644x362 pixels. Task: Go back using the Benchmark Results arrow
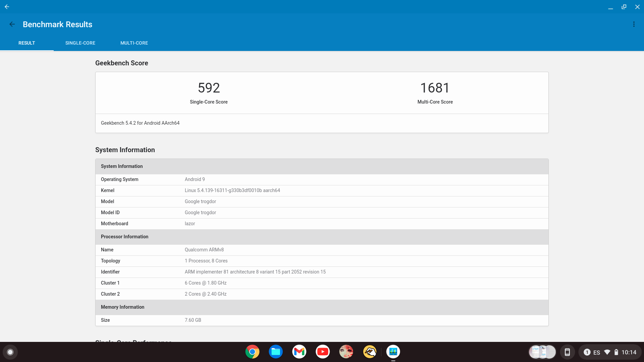pos(12,24)
